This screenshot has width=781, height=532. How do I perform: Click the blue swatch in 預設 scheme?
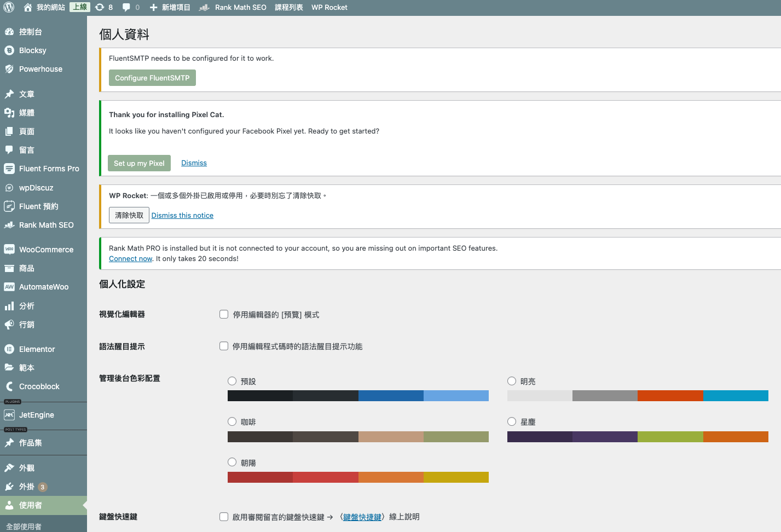pos(391,396)
